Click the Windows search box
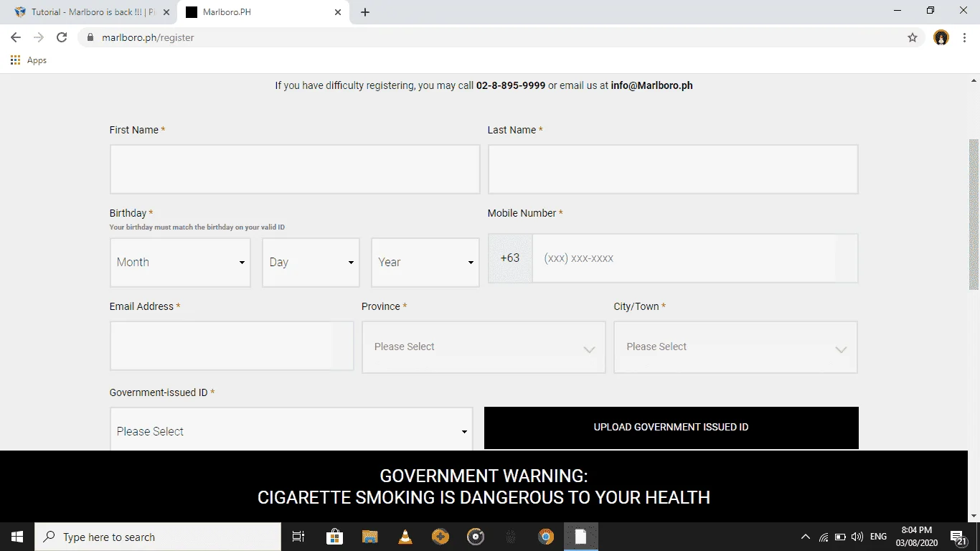Image resolution: width=980 pixels, height=551 pixels. click(158, 537)
